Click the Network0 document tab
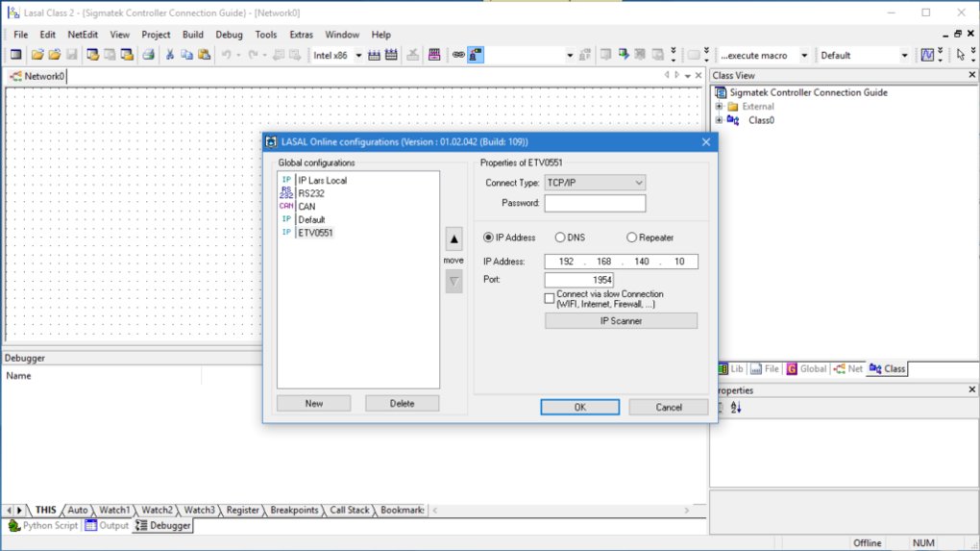 click(x=37, y=76)
